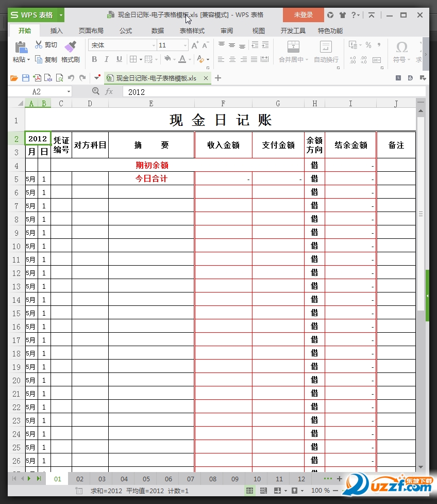
Task: Toggle Italic formatting
Action: 106,60
